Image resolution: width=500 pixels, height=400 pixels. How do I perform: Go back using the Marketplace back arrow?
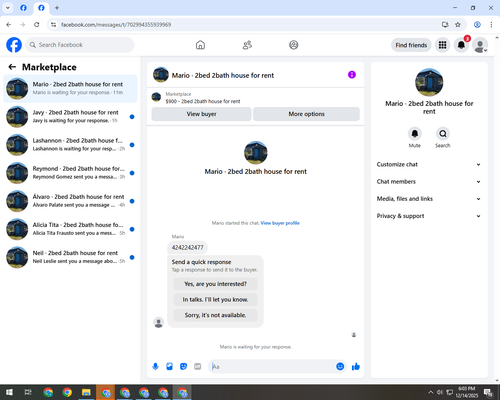click(12, 67)
